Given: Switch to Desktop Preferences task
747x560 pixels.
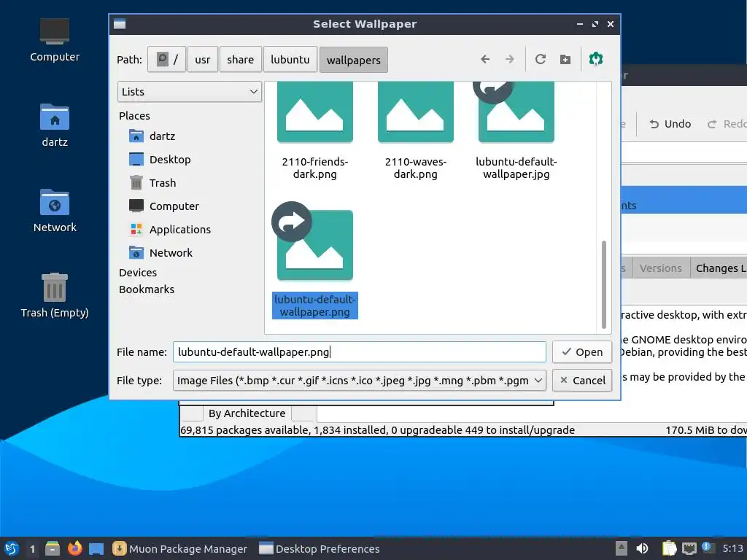Looking at the screenshot, I should click(x=320, y=548).
